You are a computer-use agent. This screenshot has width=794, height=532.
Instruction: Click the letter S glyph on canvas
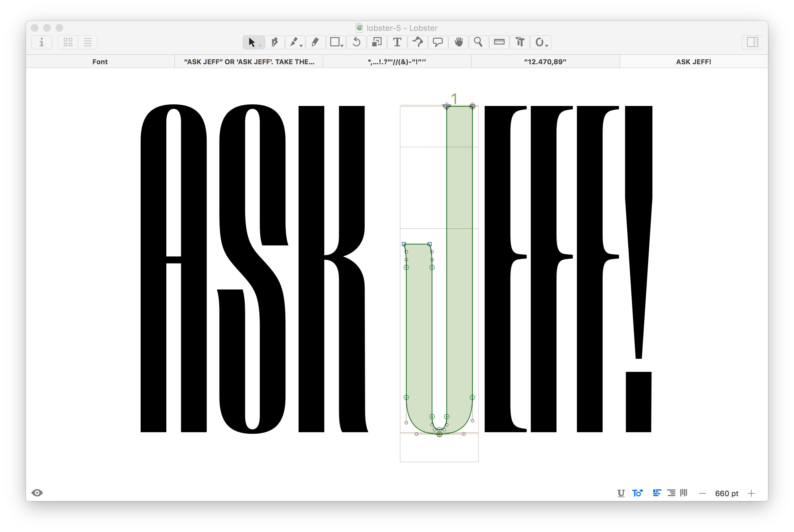click(253, 269)
